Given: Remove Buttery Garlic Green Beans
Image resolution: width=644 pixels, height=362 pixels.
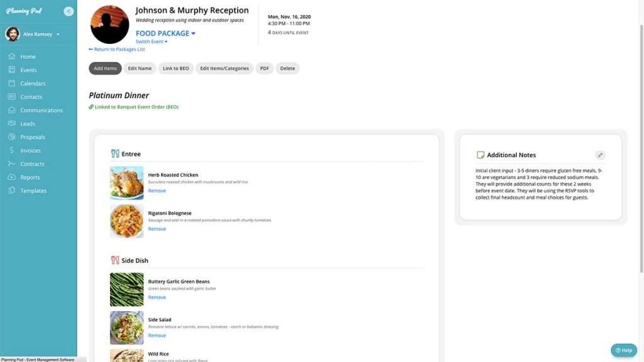Looking at the screenshot, I should [157, 297].
